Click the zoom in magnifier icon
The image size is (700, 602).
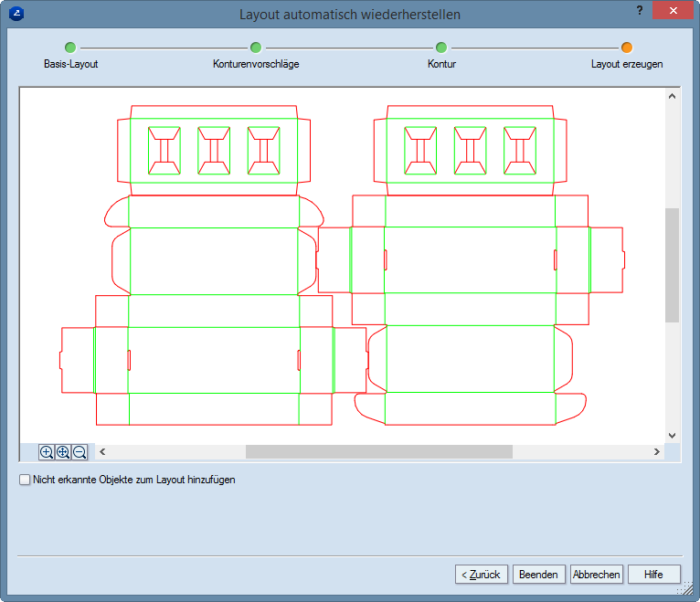[47, 452]
